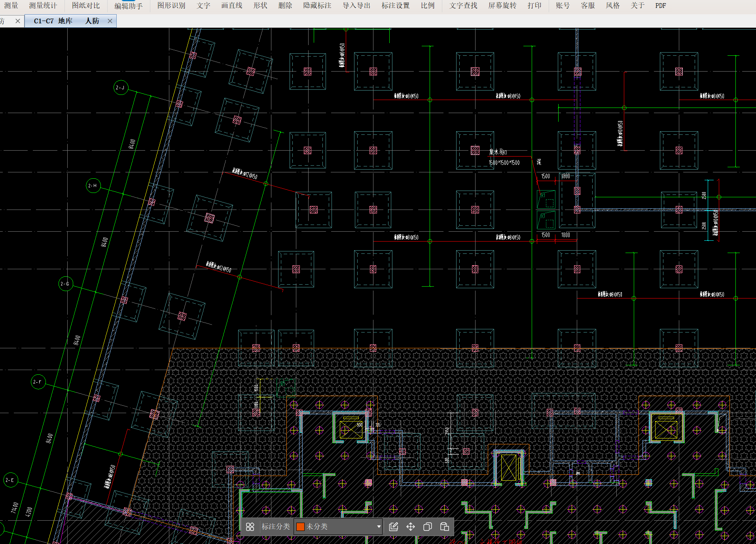Open the 导入导出 menu

tap(356, 6)
